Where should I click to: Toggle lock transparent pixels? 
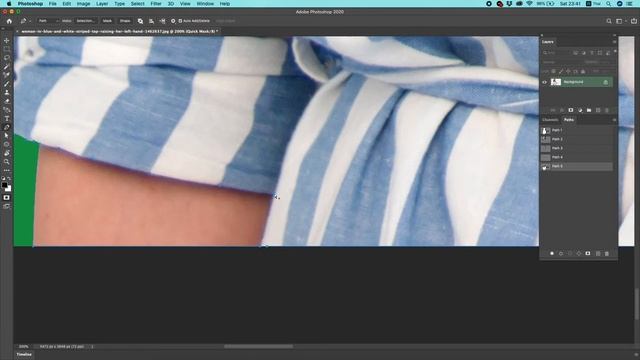click(553, 71)
